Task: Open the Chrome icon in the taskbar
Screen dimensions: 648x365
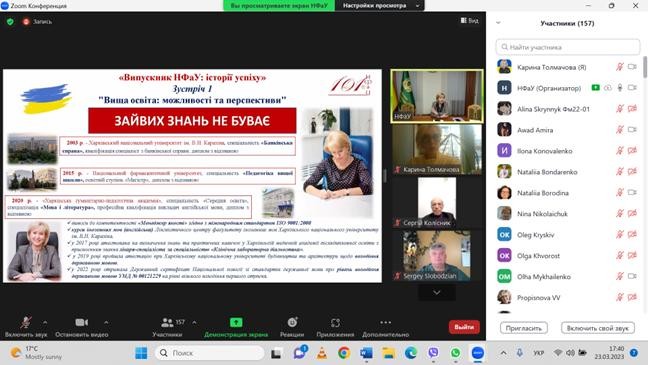Action: (343, 353)
